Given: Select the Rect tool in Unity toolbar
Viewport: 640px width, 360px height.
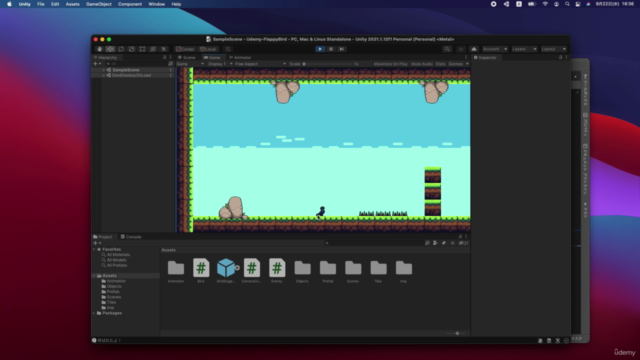Looking at the screenshot, I should 142,49.
